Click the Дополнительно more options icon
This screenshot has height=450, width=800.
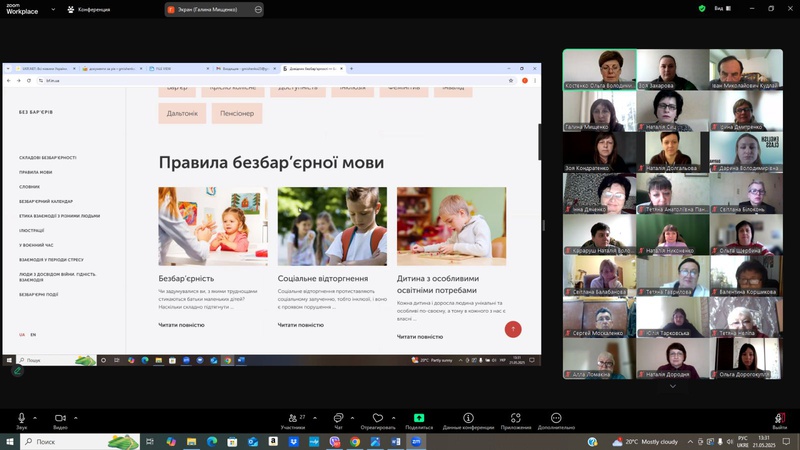pos(556,418)
